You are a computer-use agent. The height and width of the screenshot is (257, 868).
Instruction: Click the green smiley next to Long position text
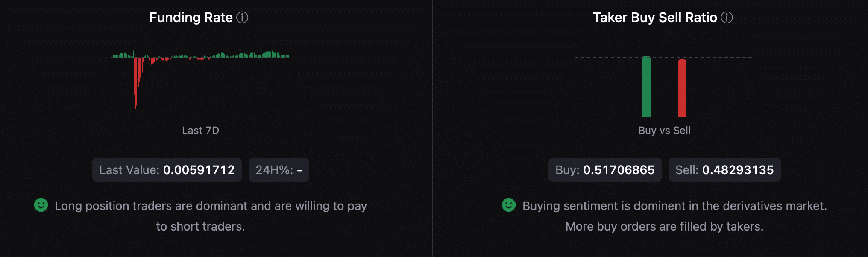(41, 205)
